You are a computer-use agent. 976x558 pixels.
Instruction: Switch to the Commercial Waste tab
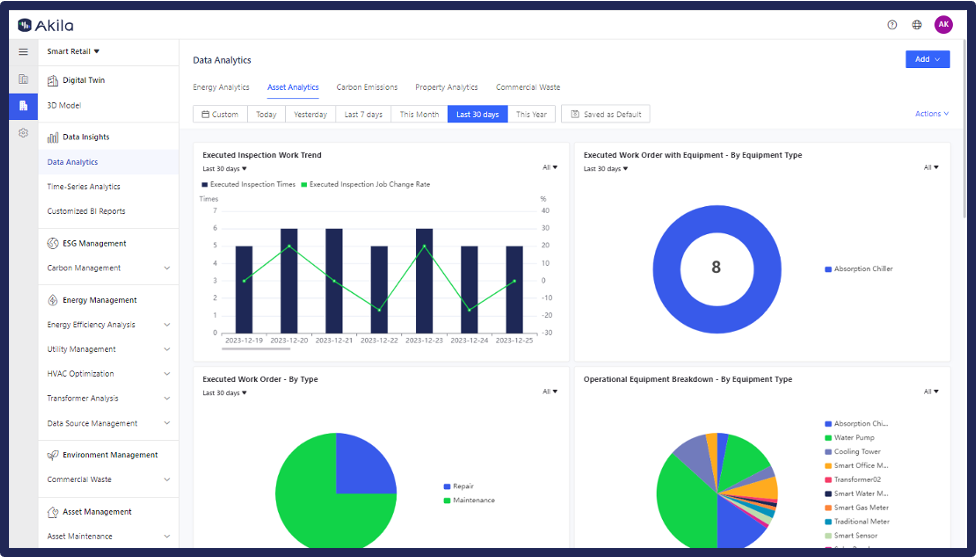[528, 87]
